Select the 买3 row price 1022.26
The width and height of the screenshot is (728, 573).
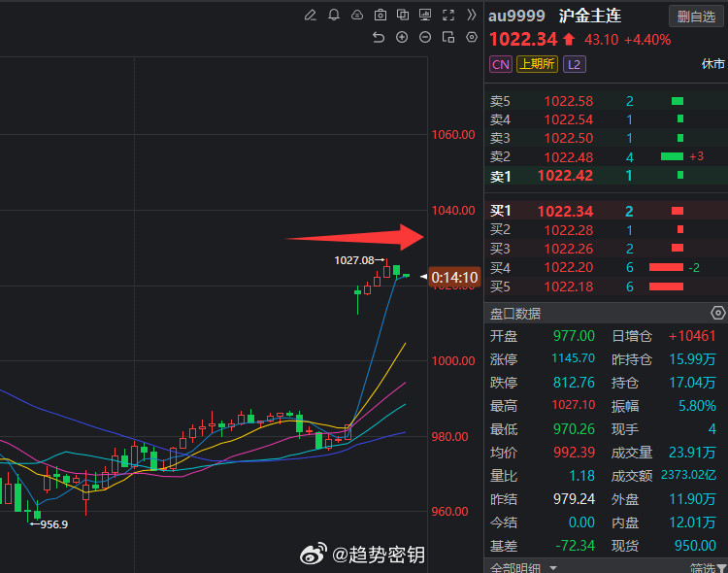click(568, 249)
